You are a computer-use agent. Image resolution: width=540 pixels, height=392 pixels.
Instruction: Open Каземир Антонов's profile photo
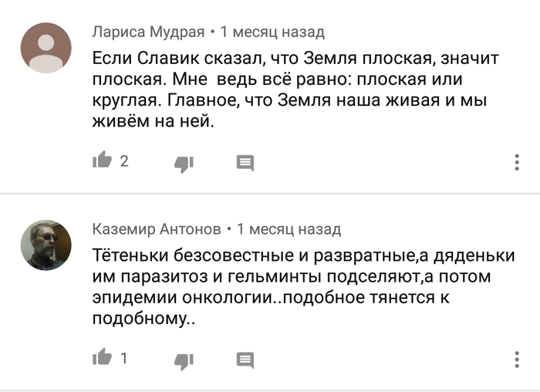46,245
